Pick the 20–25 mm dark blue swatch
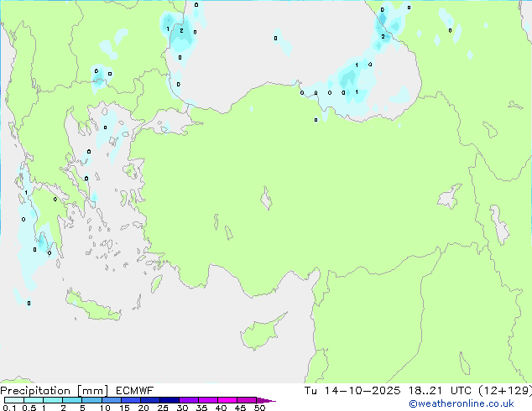The width and height of the screenshot is (532, 411). coord(150,400)
